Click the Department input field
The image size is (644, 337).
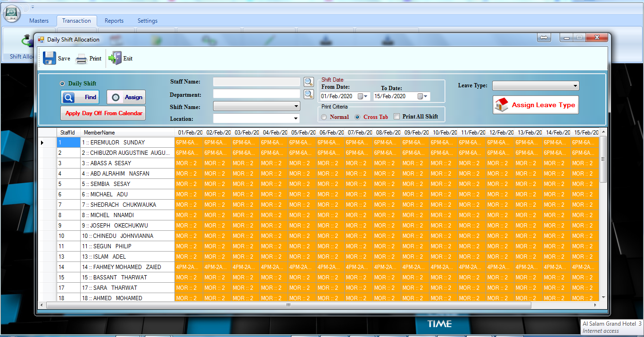click(256, 94)
